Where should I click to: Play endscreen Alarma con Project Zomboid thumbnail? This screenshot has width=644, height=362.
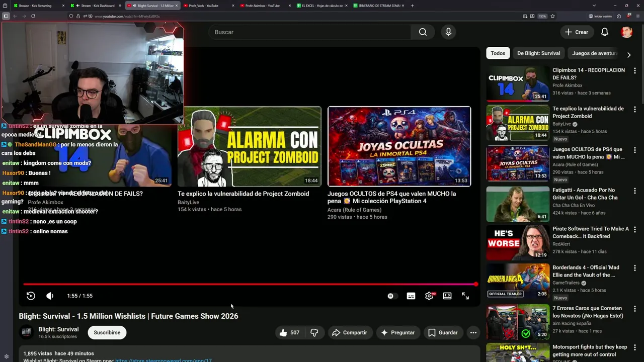249,146
